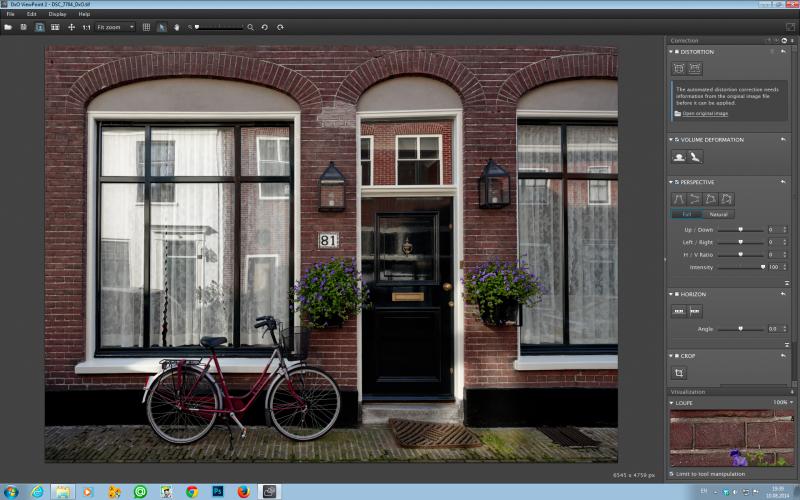The height and width of the screenshot is (500, 800).
Task: Adjust the Horizon Angle slider
Action: (740, 329)
